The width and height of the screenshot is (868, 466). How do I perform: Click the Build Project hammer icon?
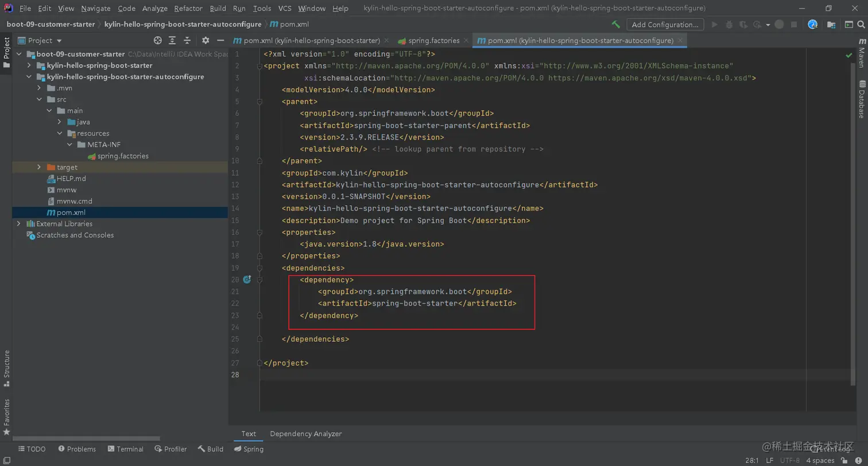click(615, 25)
